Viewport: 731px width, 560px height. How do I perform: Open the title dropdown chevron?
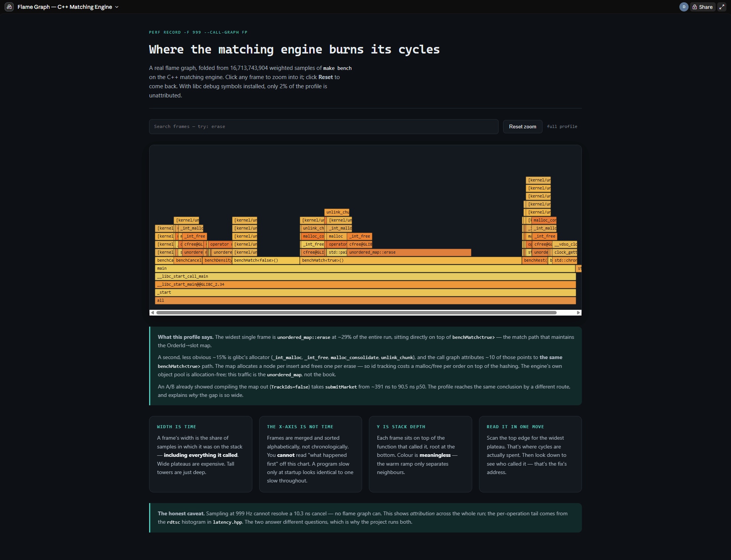tap(117, 7)
